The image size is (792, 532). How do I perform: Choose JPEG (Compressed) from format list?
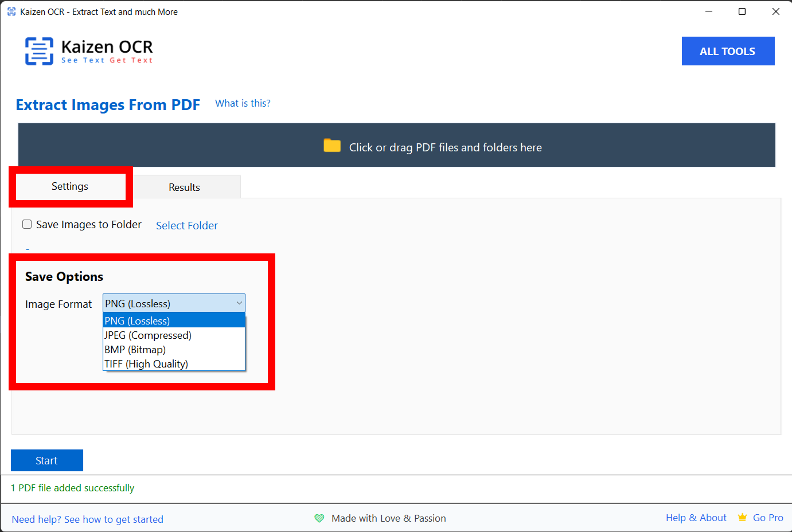[148, 335]
